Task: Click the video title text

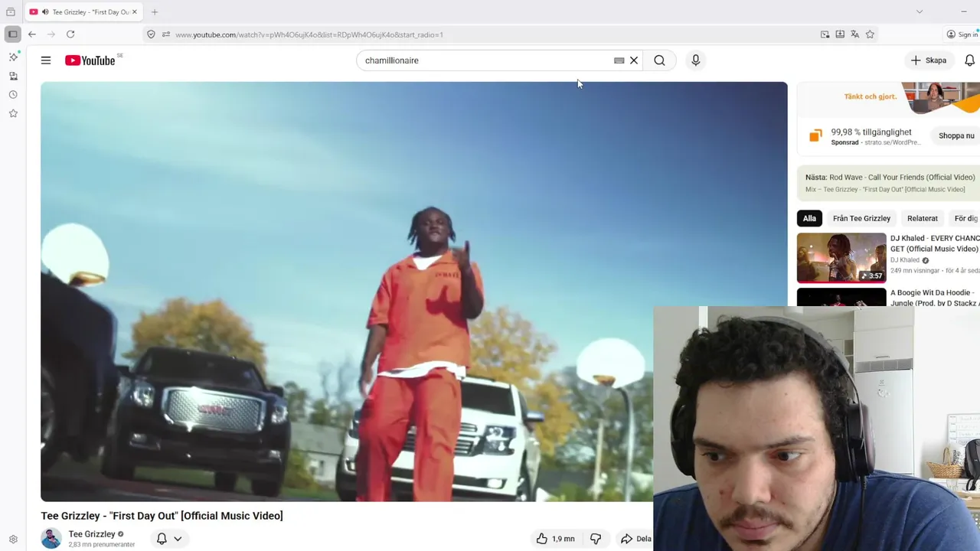Action: pos(162,516)
